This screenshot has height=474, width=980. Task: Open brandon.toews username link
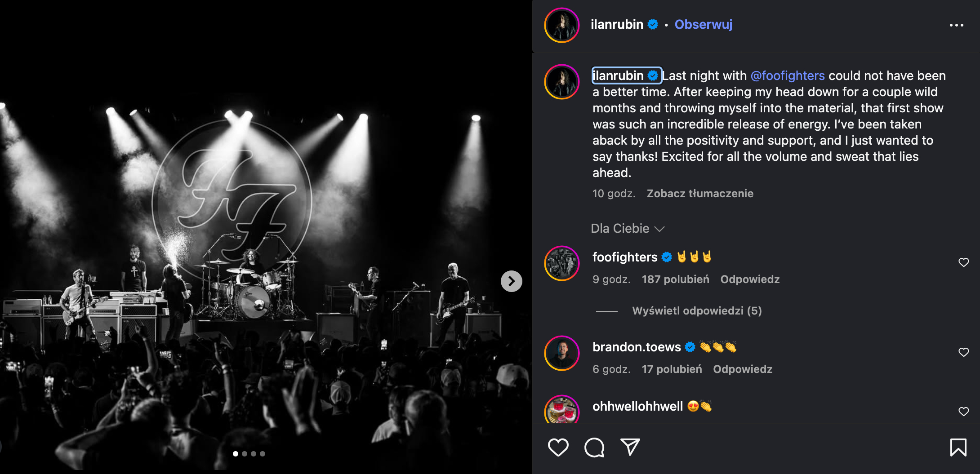click(x=637, y=347)
